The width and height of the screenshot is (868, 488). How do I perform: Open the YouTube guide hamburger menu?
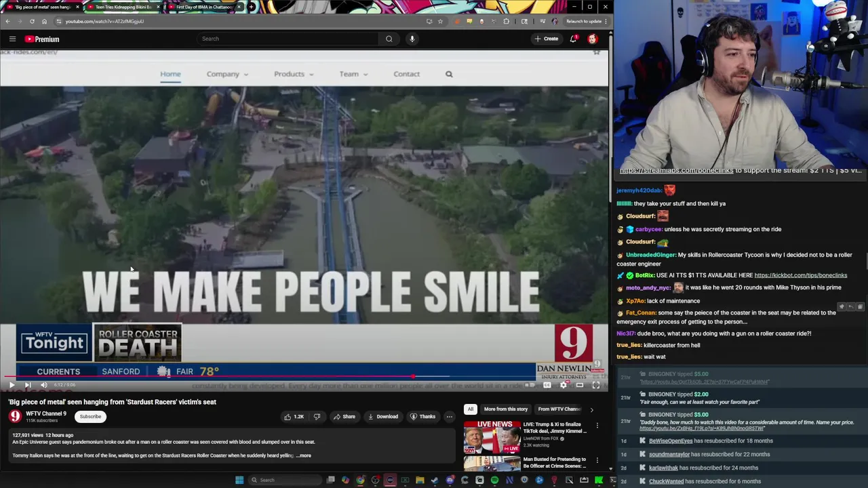tap(12, 39)
